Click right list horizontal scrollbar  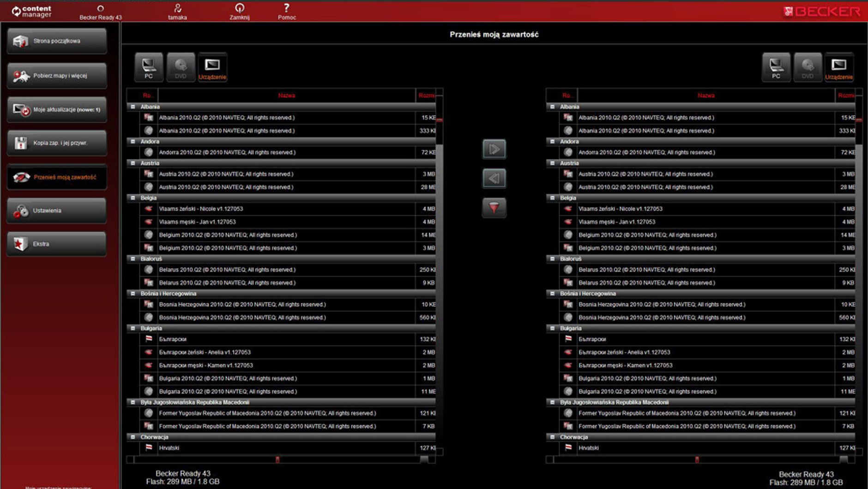tap(700, 459)
